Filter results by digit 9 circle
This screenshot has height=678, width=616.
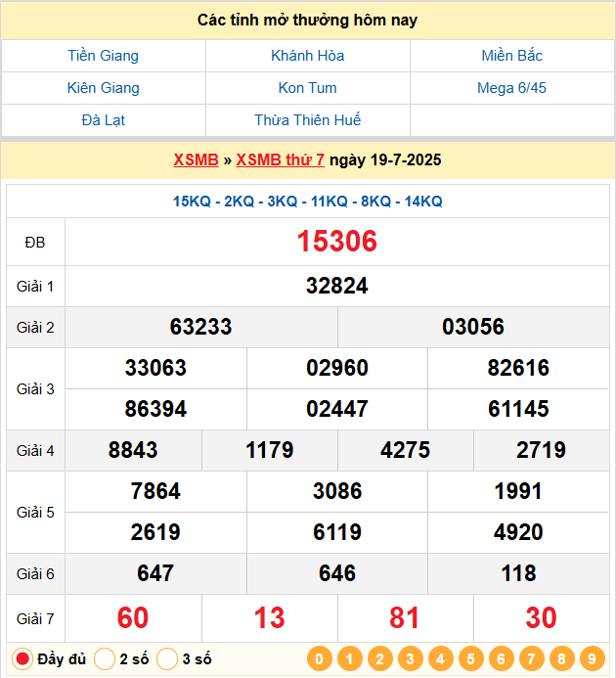592,659
